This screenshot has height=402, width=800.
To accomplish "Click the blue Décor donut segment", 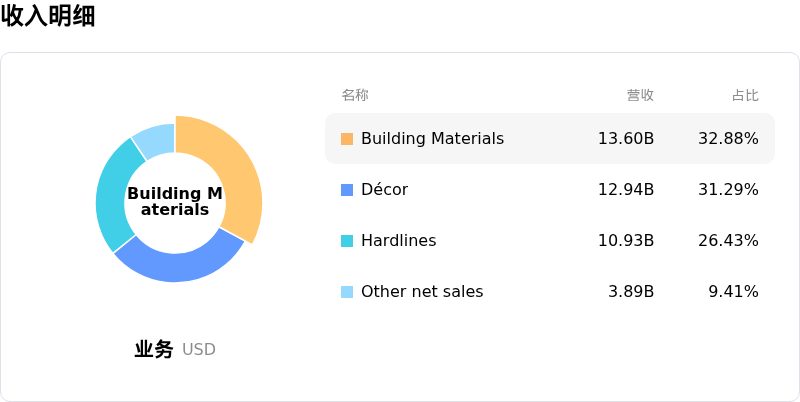I will point(180,262).
